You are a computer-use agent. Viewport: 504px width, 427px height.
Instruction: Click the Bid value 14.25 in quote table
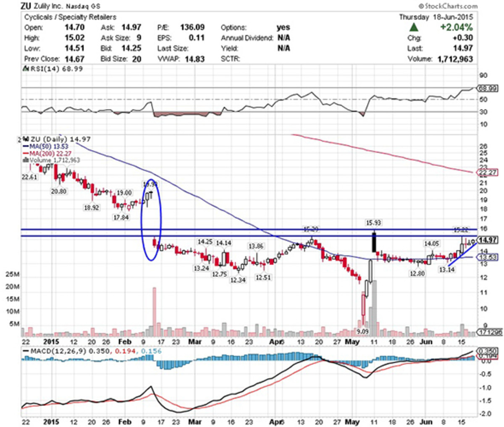tap(131, 48)
